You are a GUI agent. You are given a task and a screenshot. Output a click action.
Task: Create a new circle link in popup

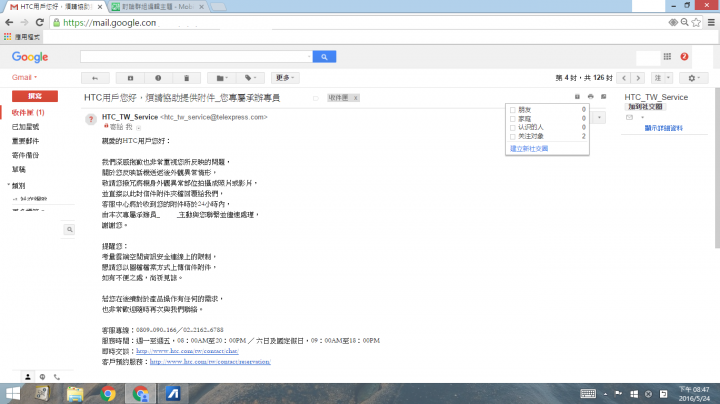pyautogui.click(x=529, y=149)
